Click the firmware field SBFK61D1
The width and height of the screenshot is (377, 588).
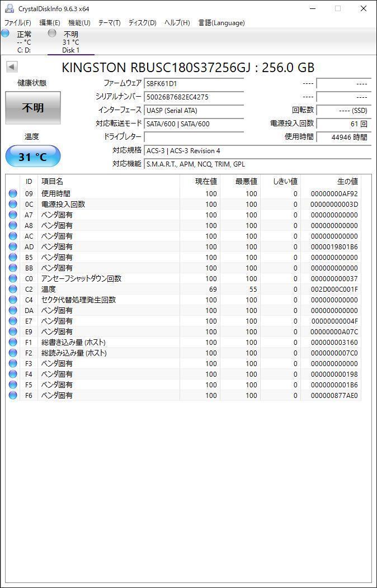194,83
